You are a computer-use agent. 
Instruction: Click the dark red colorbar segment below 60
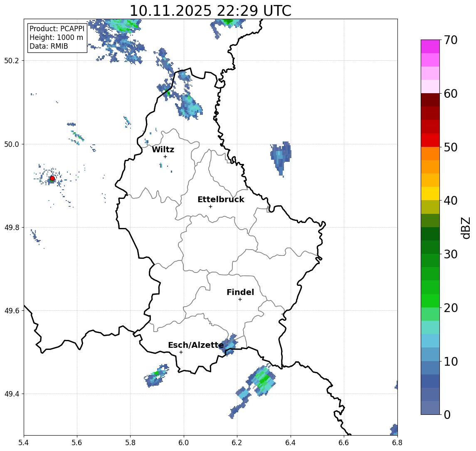click(430, 100)
